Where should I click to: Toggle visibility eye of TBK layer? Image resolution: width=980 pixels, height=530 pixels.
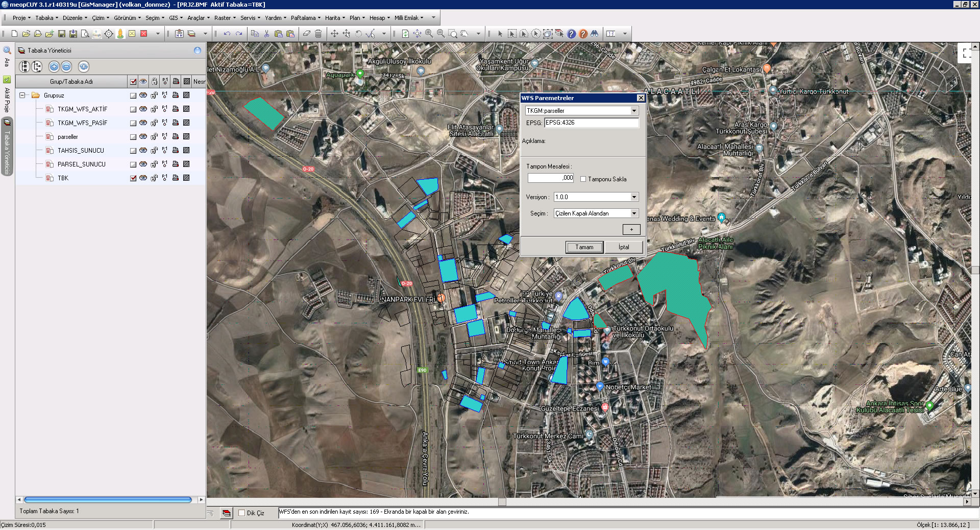[143, 178]
